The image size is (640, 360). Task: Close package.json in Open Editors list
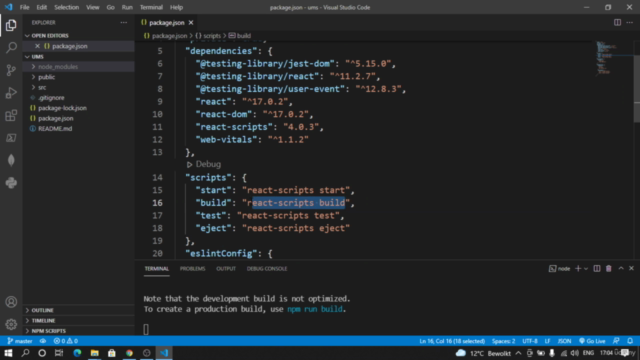[x=37, y=46]
